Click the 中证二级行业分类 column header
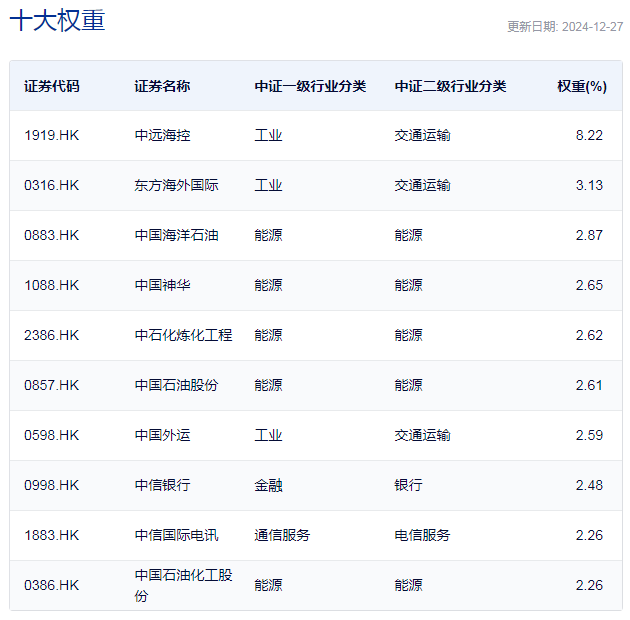Viewport: 630px width, 620px height. point(450,86)
